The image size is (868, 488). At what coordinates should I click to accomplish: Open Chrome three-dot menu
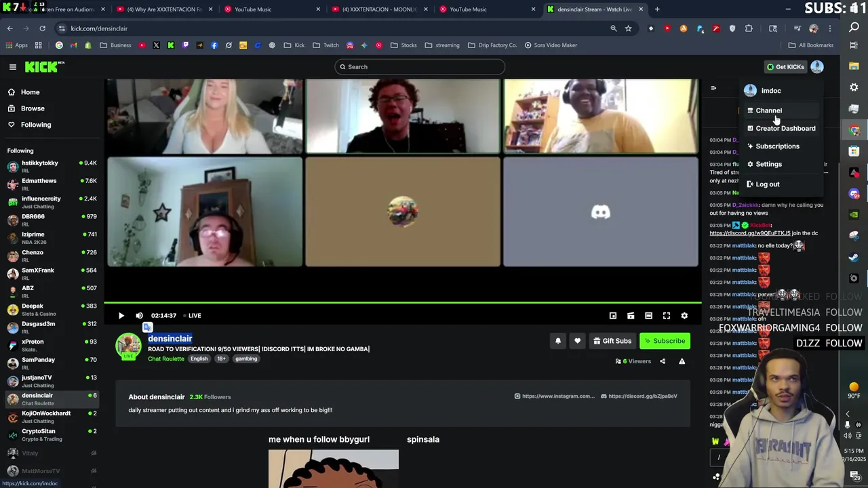click(830, 28)
